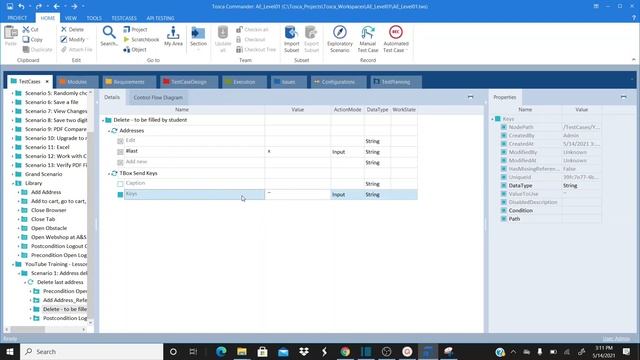This screenshot has height=360, width=640.
Task: Collapse the Addresses module step
Action: pyautogui.click(x=109, y=131)
